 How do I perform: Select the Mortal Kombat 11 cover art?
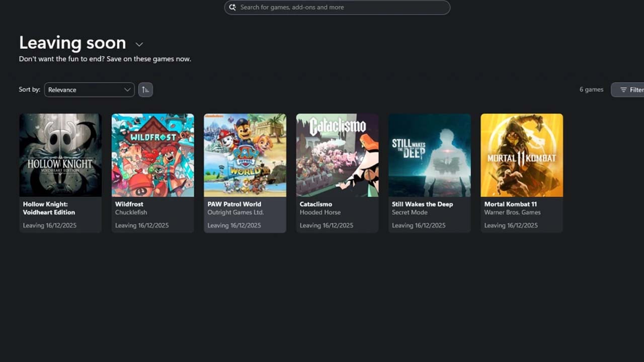click(522, 155)
